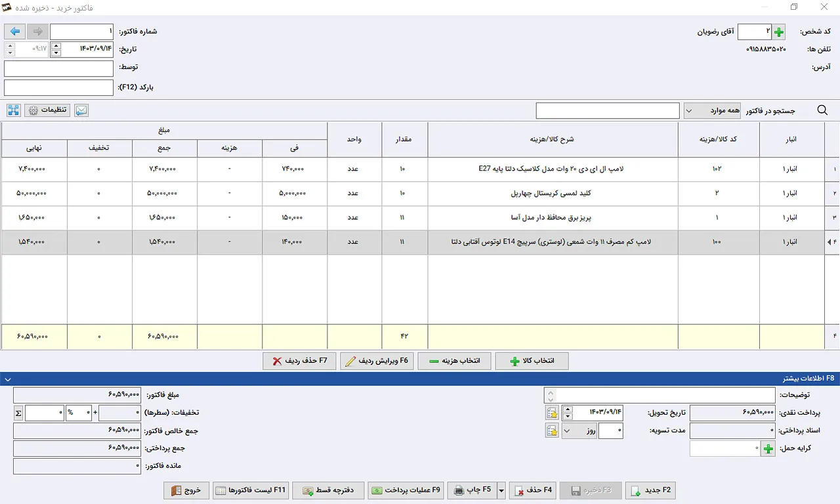Click the sigma Σ button beside تخفیفات
This screenshot has width=840, height=504.
18,413
